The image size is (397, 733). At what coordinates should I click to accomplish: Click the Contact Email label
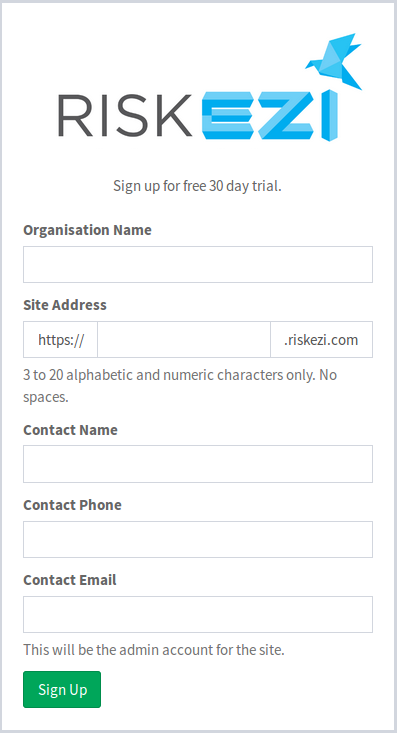click(x=70, y=580)
